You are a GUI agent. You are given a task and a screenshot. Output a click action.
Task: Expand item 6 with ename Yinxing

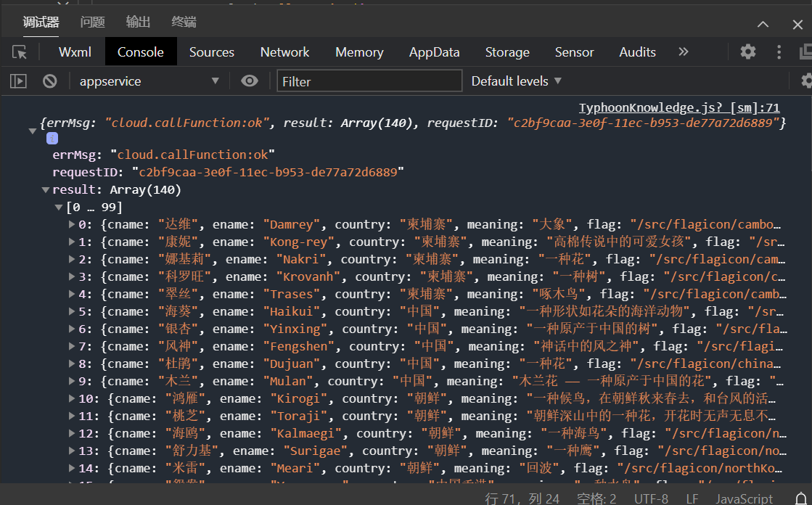[x=72, y=329]
